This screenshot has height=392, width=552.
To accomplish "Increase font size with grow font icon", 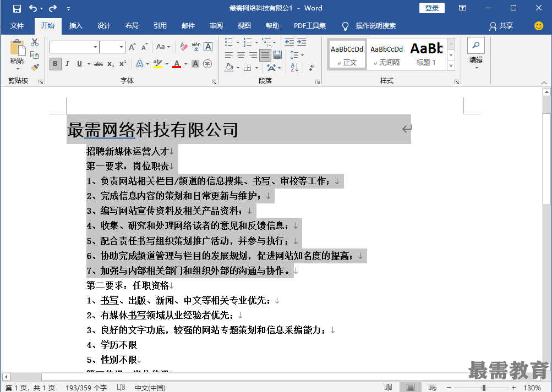I will click(x=132, y=47).
